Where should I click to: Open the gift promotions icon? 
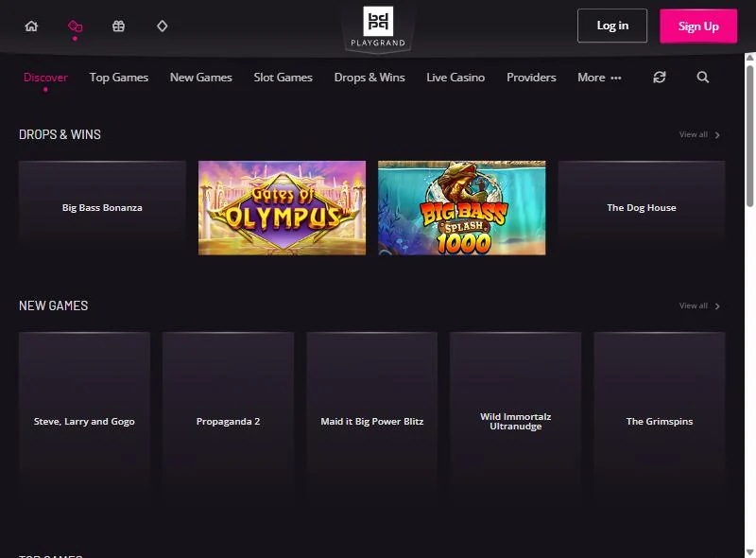pyautogui.click(x=119, y=26)
